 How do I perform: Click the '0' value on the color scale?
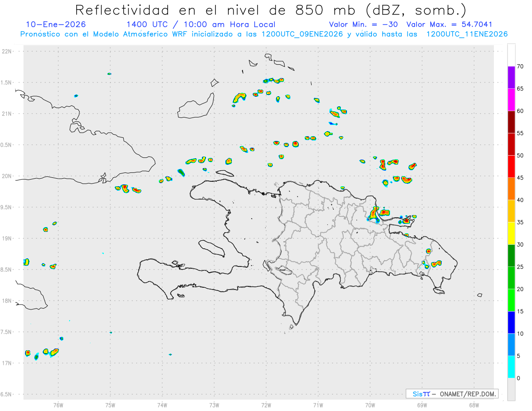click(518, 378)
